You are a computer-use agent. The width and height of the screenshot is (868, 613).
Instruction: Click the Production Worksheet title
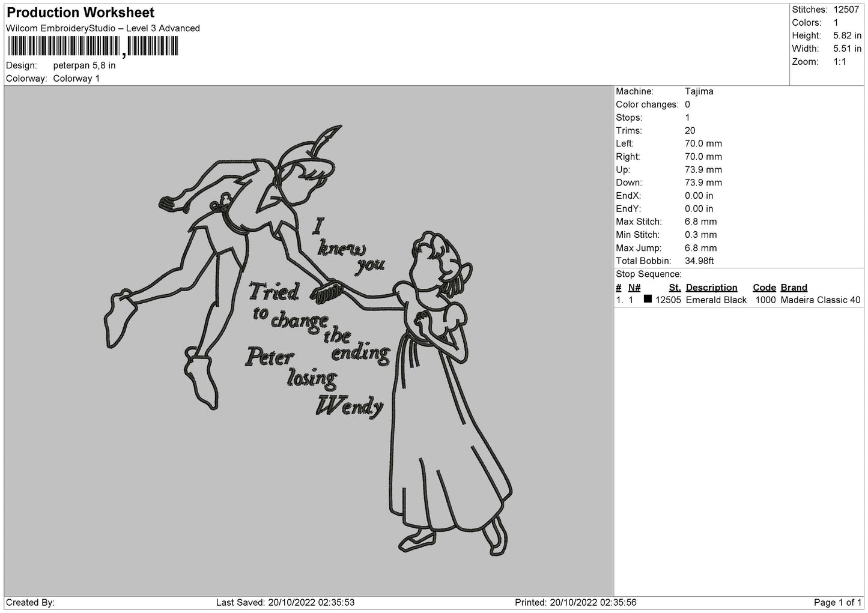point(80,13)
